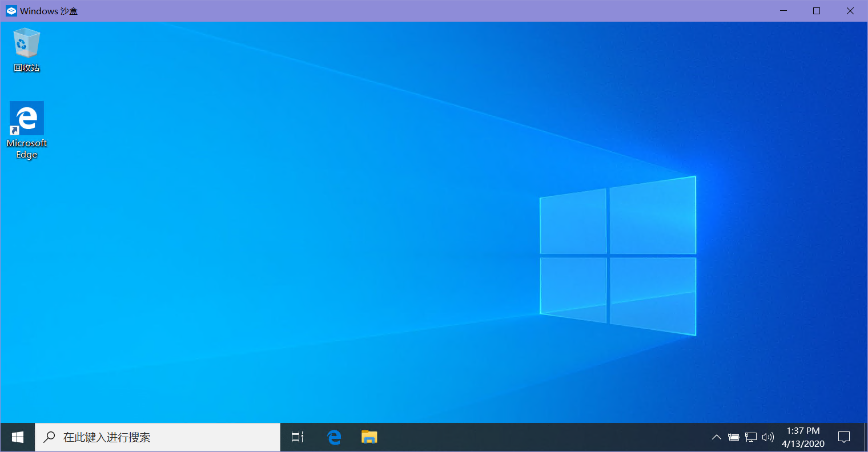This screenshot has height=452, width=868.
Task: Close the Windows Sandbox window
Action: pos(850,11)
